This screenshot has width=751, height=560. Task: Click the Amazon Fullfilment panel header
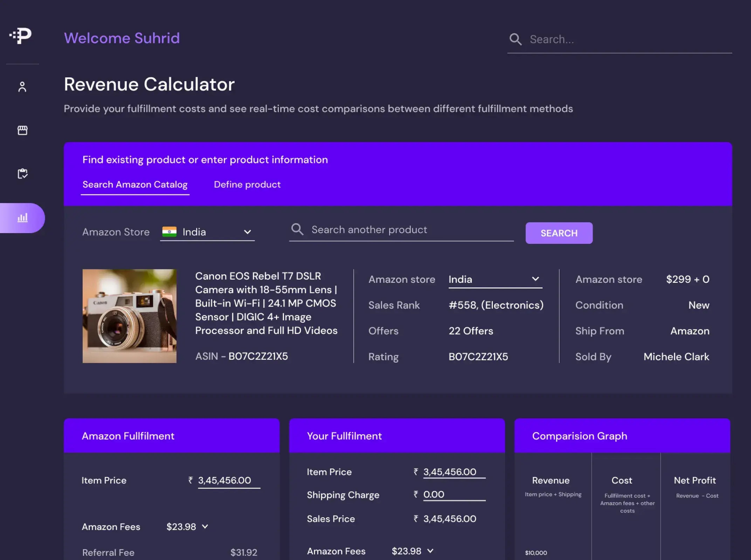click(x=172, y=436)
